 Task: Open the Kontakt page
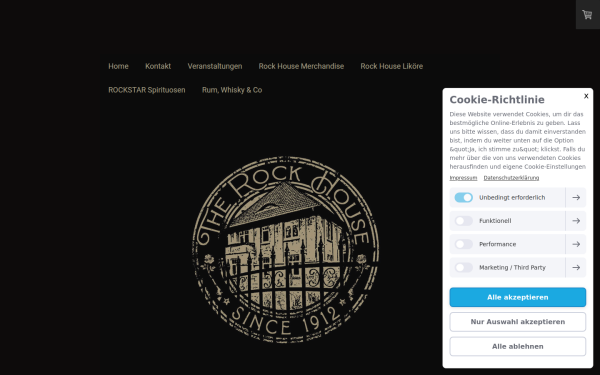(x=158, y=66)
